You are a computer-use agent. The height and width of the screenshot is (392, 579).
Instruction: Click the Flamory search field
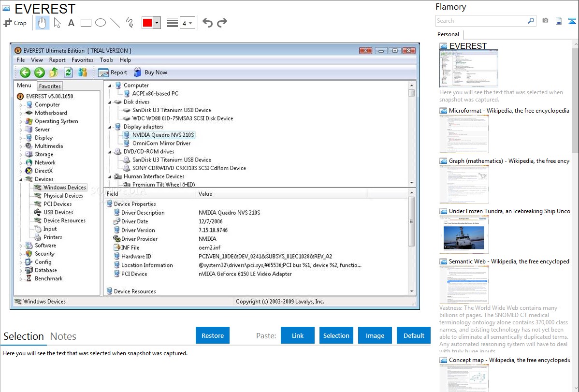(x=481, y=21)
